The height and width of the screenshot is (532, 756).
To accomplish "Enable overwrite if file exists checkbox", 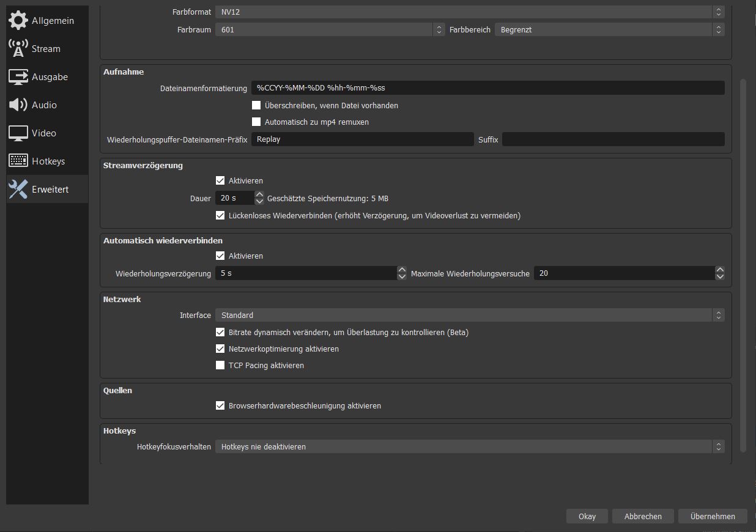I will coord(256,105).
